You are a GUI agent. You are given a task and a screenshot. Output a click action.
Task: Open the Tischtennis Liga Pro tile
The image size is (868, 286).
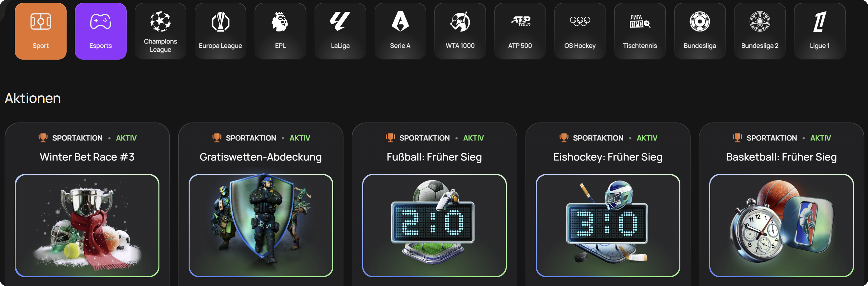tap(640, 31)
